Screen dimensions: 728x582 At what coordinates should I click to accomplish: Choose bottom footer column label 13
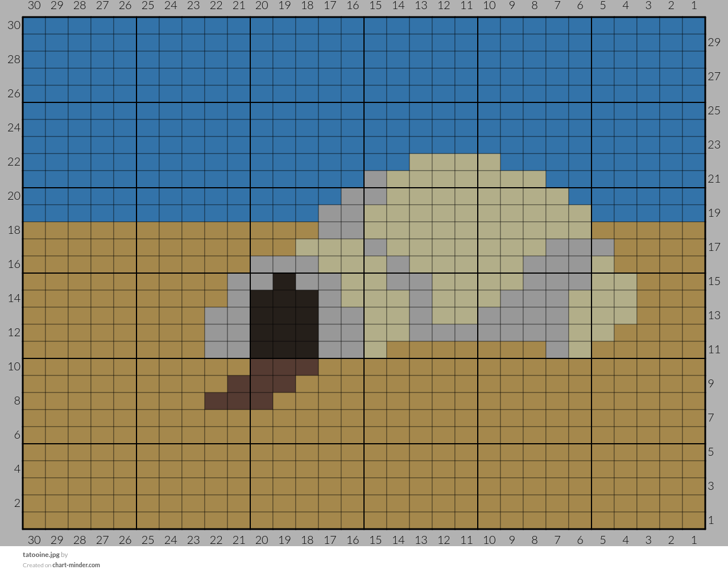pyautogui.click(x=421, y=540)
